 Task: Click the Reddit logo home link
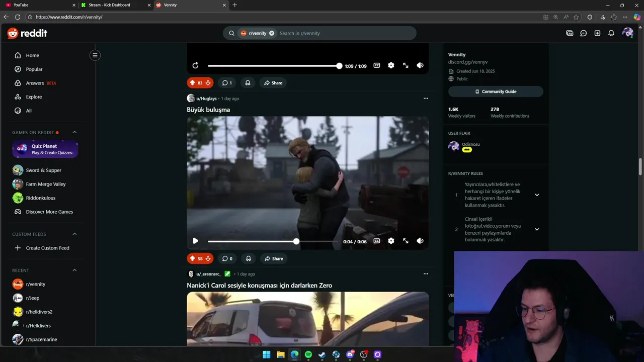[27, 33]
